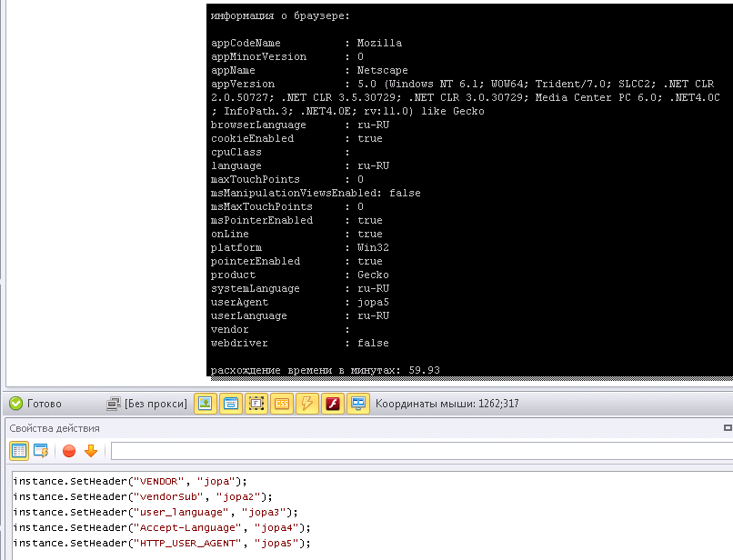Click the Координаты мыши: 1262;317 status text
The height and width of the screenshot is (560, 733).
(x=447, y=404)
